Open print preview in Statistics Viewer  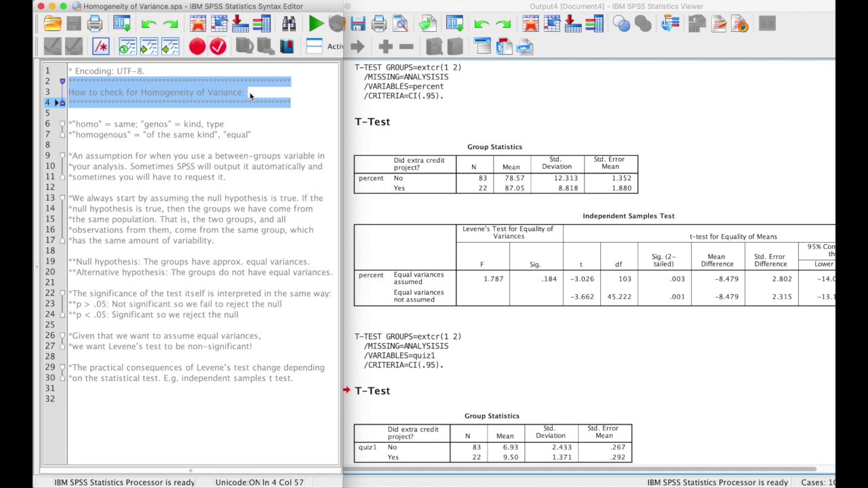tap(401, 24)
